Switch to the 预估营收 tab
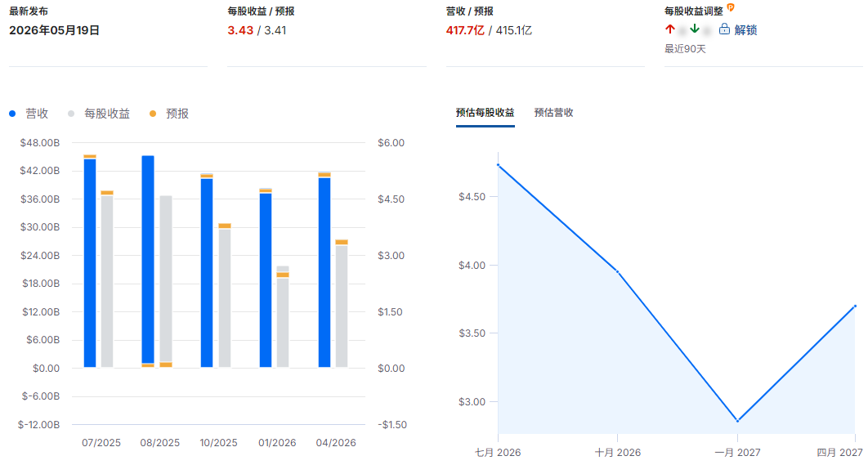This screenshot has height=465, width=868. tap(553, 113)
